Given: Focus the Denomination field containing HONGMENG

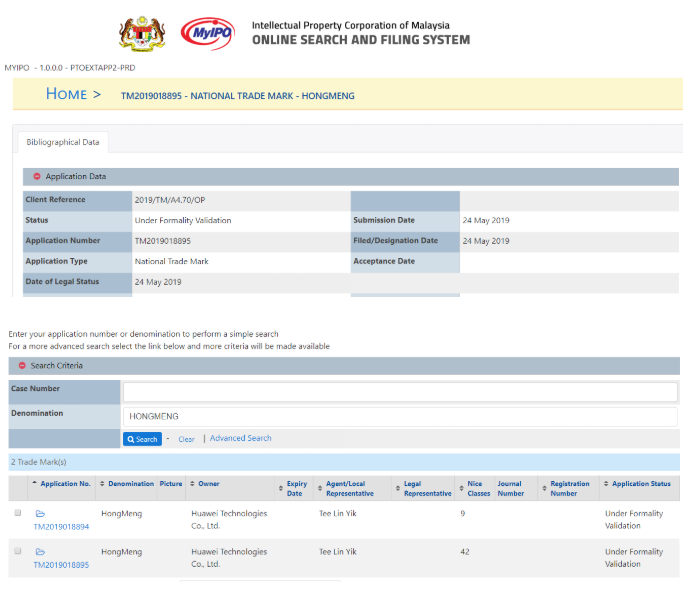Looking at the screenshot, I should 400,416.
